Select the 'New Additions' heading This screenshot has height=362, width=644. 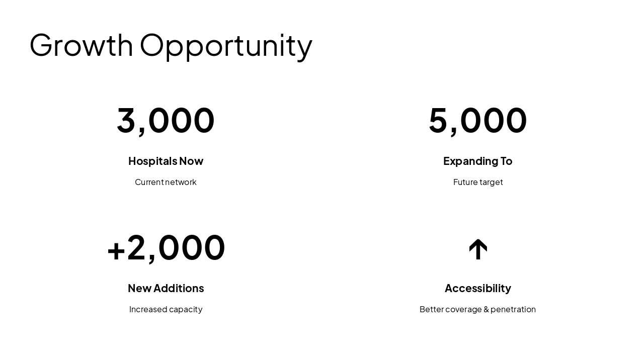point(166,288)
